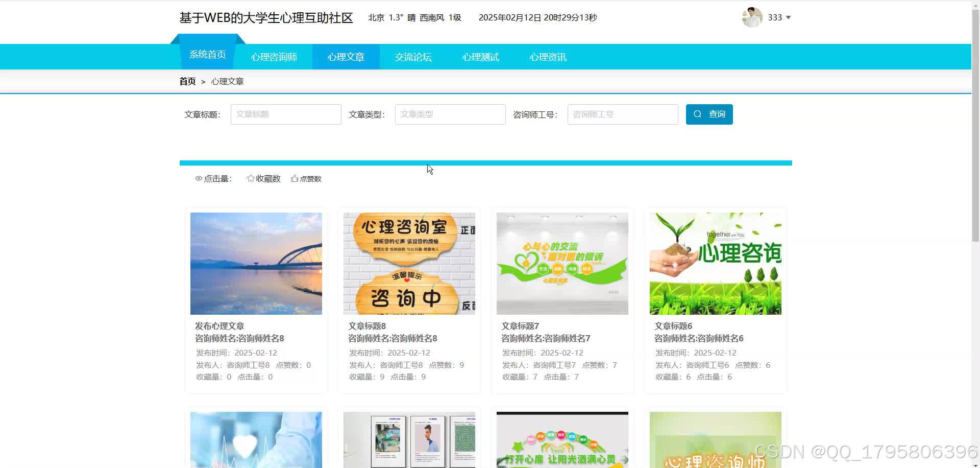Click the eye icon next to 点击量

click(x=199, y=178)
